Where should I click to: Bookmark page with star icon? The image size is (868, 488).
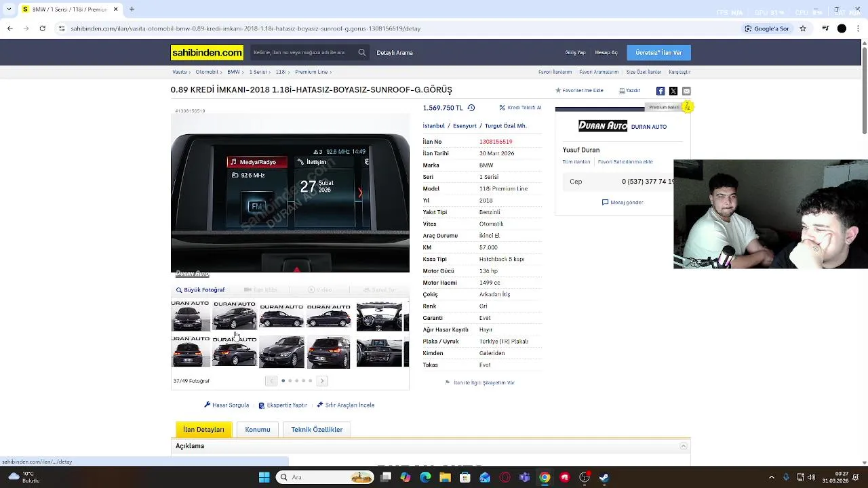point(803,28)
